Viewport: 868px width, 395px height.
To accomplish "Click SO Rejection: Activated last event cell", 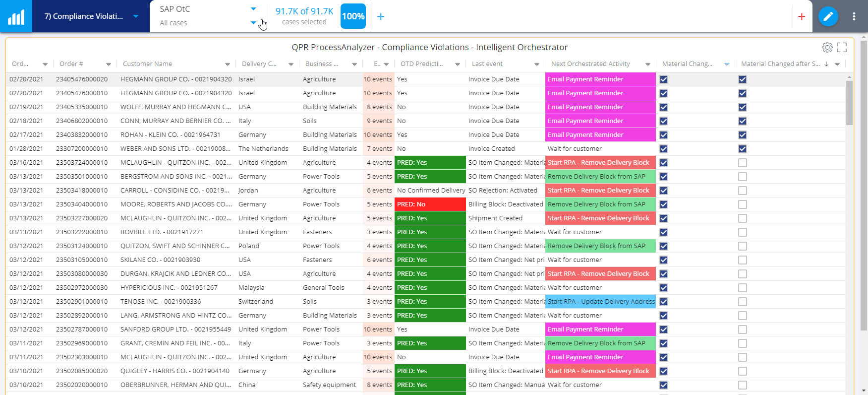I will coord(503,191).
